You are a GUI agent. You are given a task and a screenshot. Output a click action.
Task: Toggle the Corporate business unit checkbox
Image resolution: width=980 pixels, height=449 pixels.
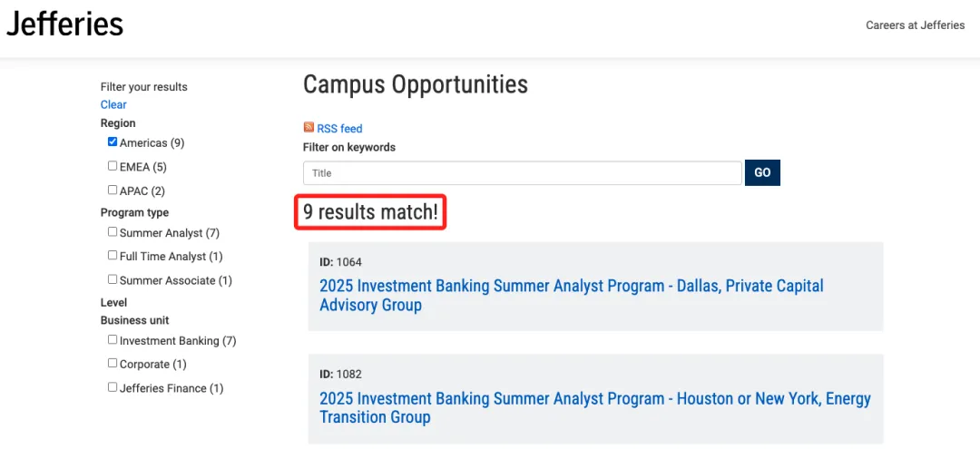(x=113, y=363)
